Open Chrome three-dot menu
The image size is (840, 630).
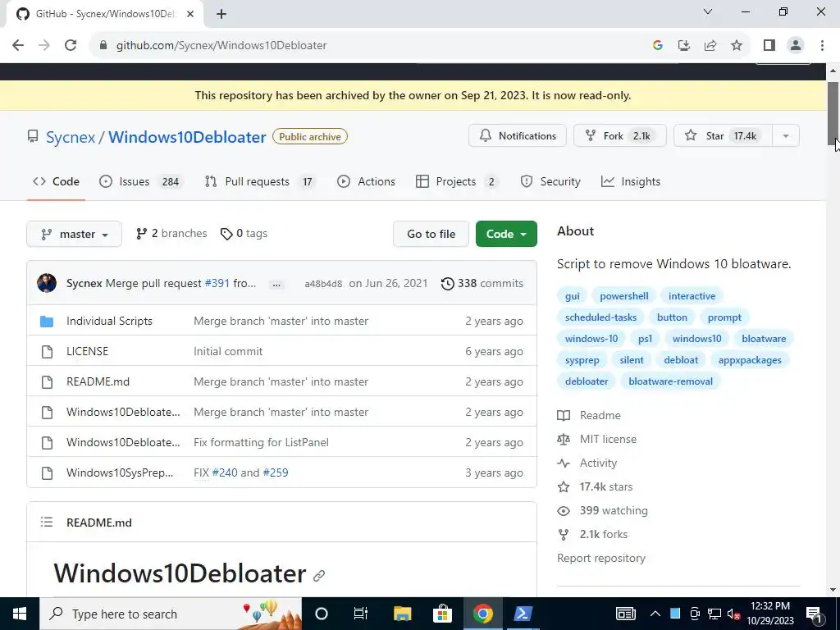pos(822,46)
